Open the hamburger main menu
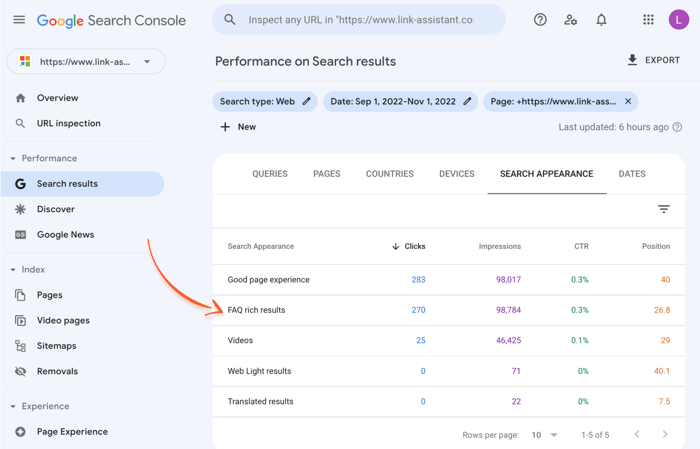This screenshot has width=700, height=449. point(19,20)
